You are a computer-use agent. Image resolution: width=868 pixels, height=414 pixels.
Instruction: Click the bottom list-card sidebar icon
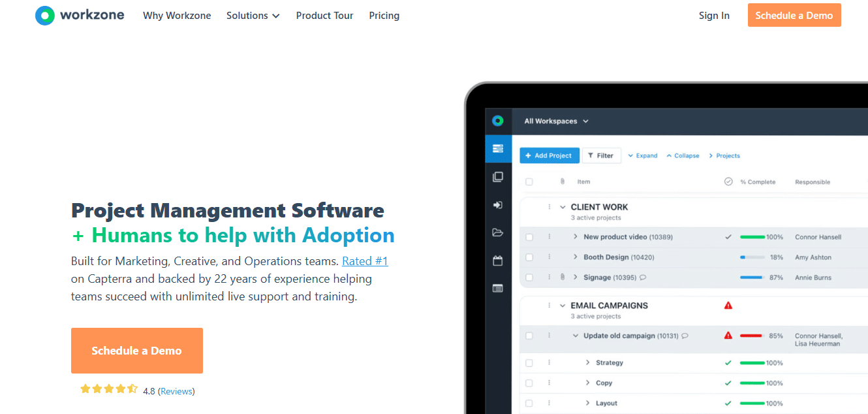498,288
